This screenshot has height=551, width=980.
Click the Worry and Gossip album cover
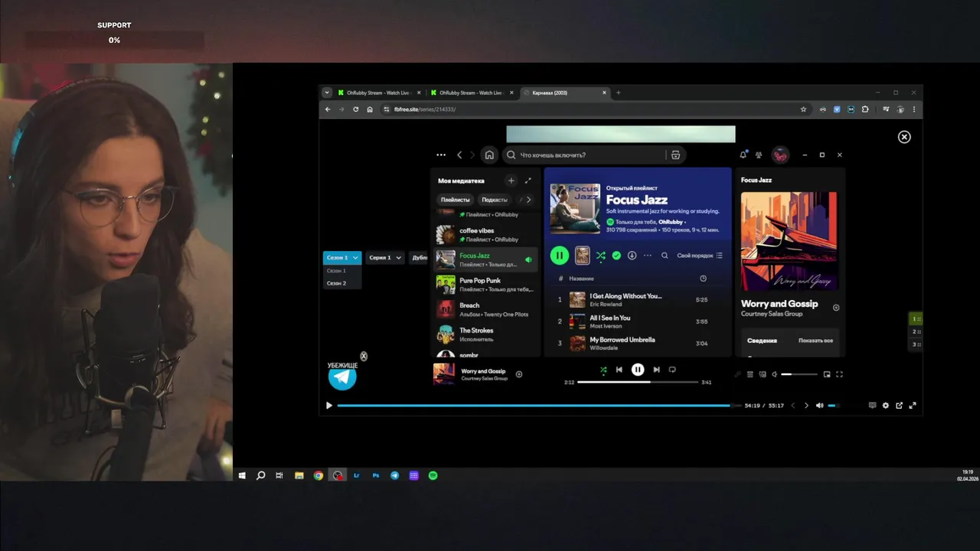(789, 241)
